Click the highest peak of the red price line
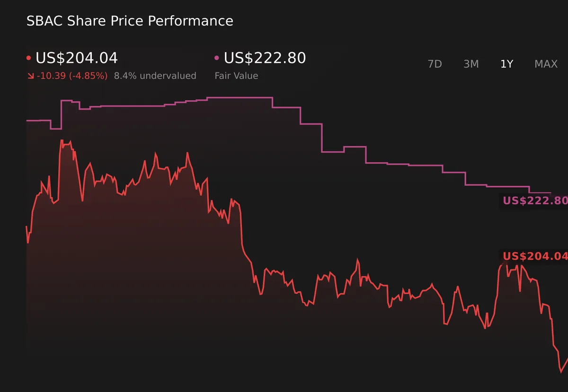The width and height of the screenshot is (568, 392). click(62, 140)
